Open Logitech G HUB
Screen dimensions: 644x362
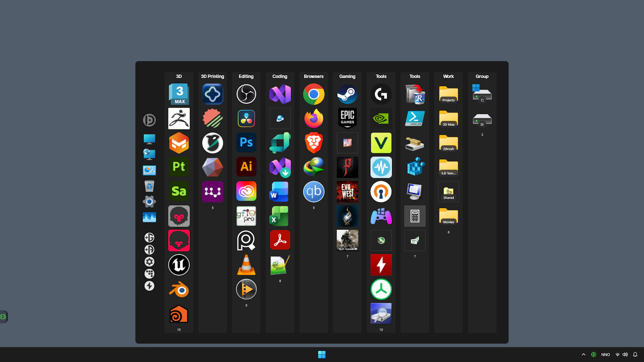(381, 94)
